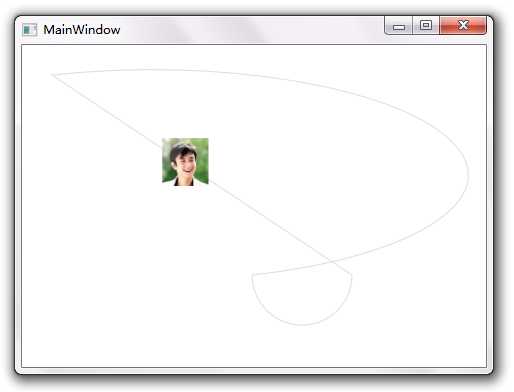Screen dimensions: 514x392
Task: Click the MainWindow app icon in title bar
Action: click(30, 30)
